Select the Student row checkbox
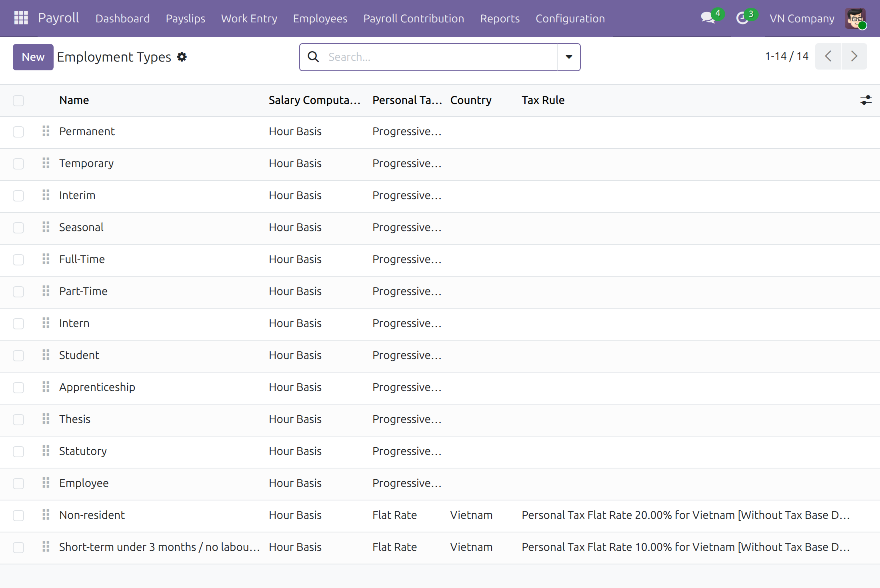The height and width of the screenshot is (588, 880). [x=18, y=356]
